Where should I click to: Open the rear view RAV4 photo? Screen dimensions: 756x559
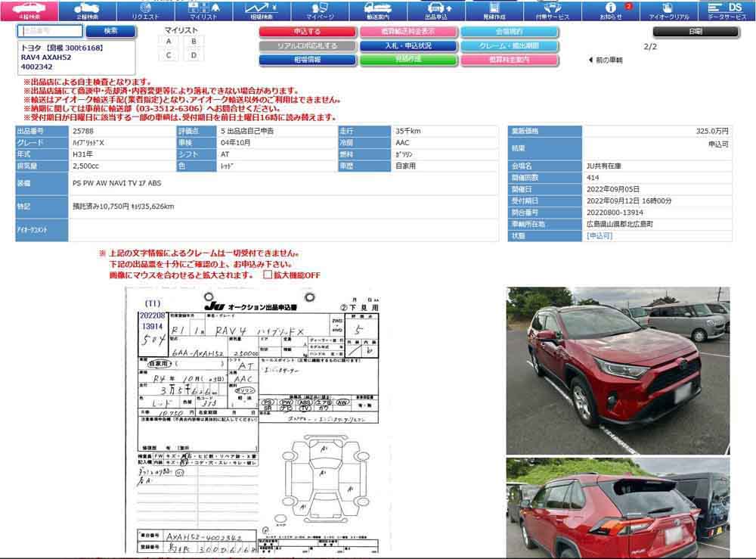[618, 508]
